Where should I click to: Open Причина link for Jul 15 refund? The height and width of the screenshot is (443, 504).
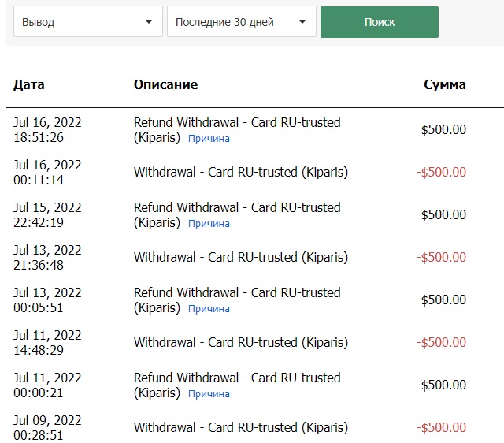[x=209, y=224]
